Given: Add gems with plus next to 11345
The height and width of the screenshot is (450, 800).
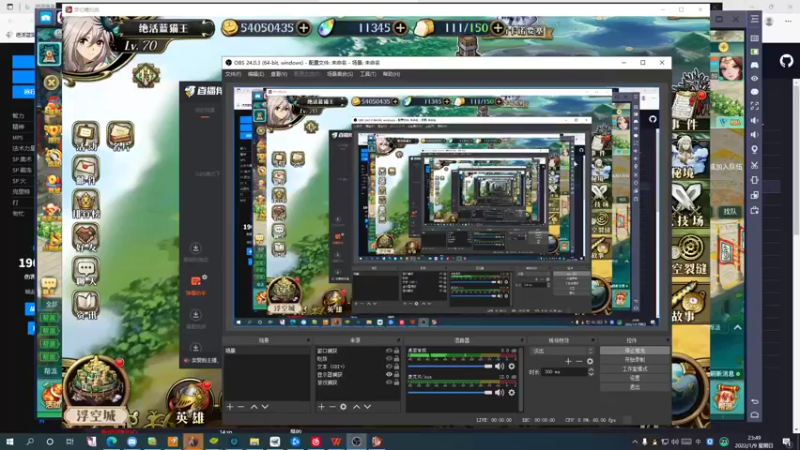Looking at the screenshot, I should click(x=401, y=28).
